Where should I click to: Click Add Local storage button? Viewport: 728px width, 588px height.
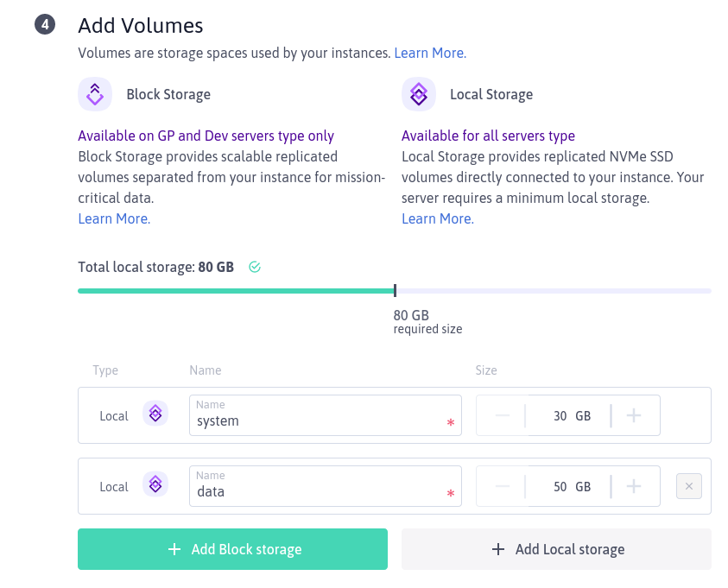(556, 549)
